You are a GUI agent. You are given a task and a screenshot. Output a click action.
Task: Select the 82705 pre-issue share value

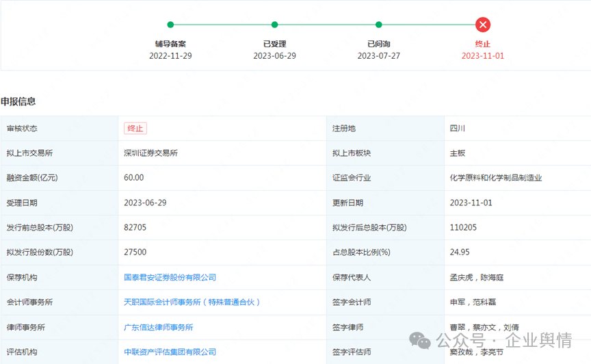[135, 227]
